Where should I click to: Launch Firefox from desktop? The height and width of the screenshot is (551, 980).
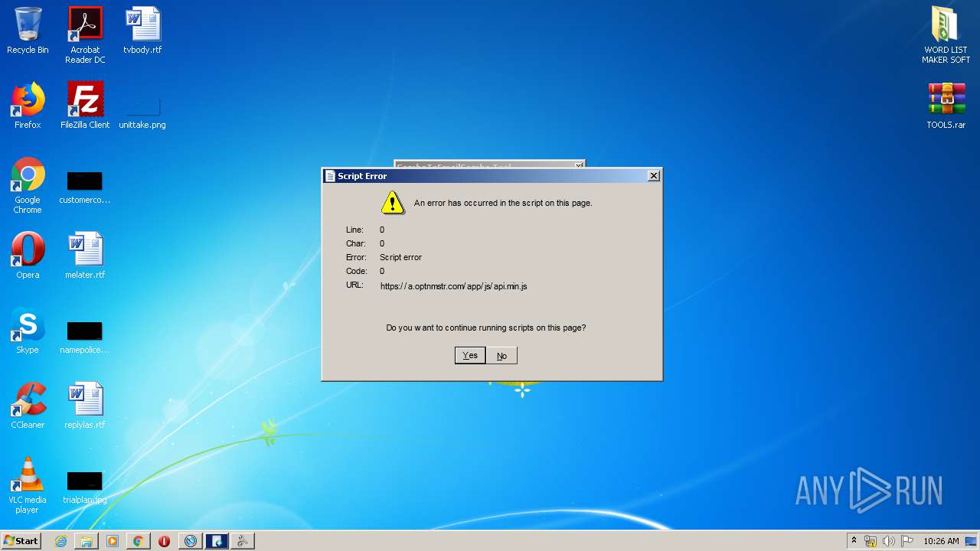[x=28, y=106]
